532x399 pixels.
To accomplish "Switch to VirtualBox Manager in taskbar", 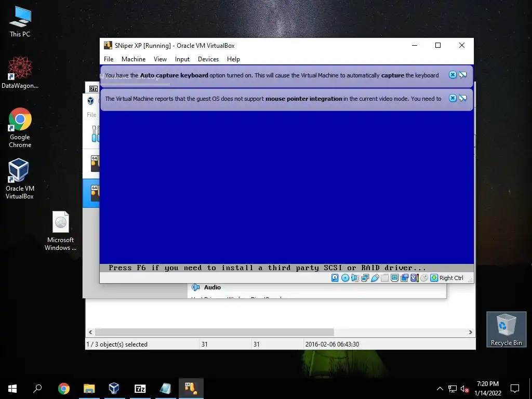I will (114, 389).
